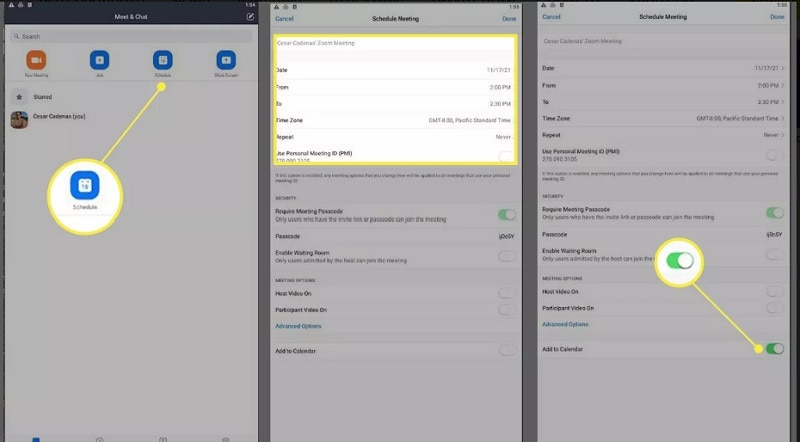
Task: Click Done in the middle Schedule Meeting screen
Action: [x=509, y=19]
